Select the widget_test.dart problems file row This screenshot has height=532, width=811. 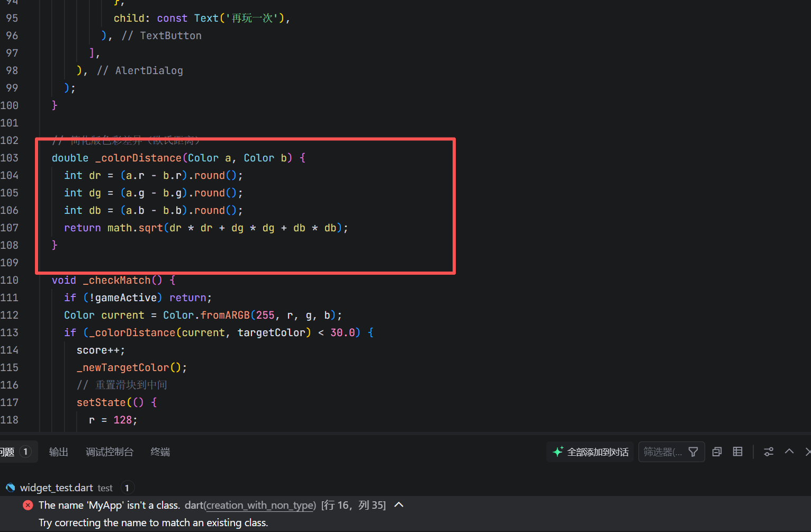[x=405, y=488]
